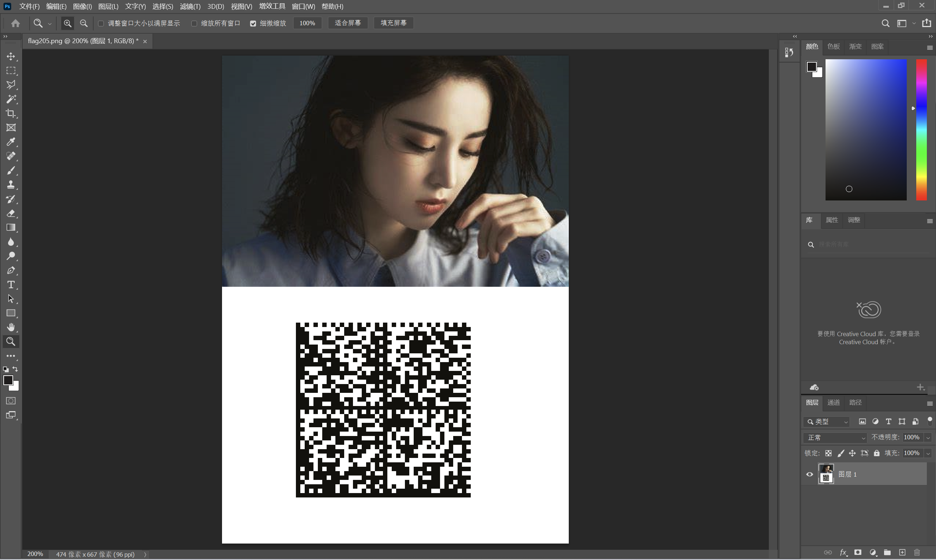Open the zoom tool preset dropdown arrow
The width and height of the screenshot is (936, 560).
click(x=49, y=24)
